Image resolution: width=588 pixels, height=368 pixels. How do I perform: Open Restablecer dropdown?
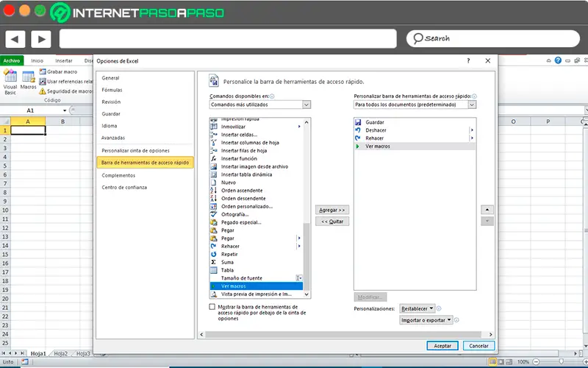417,308
